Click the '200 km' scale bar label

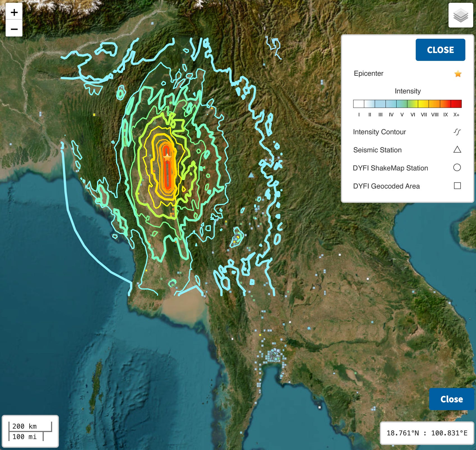pos(24,426)
